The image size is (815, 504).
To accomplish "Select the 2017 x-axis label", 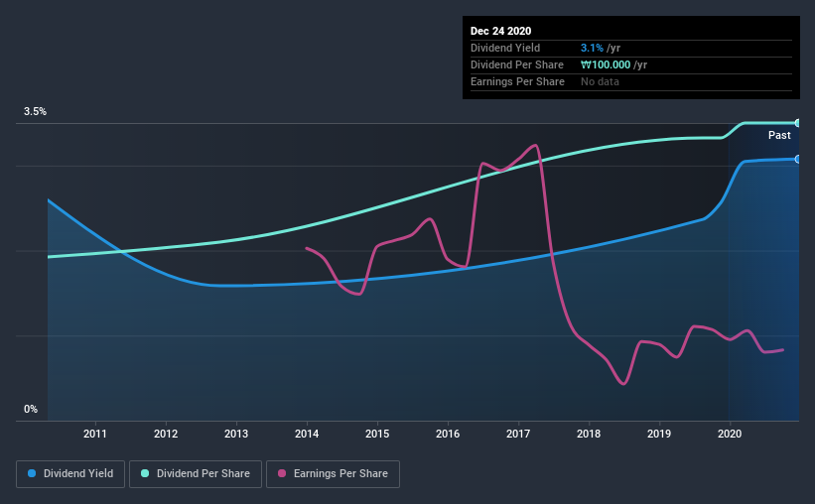I will coord(518,434).
